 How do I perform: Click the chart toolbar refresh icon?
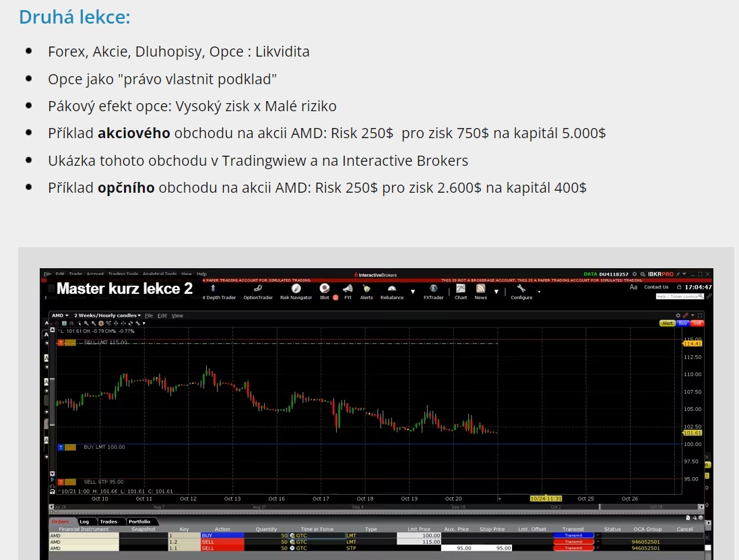pos(131,323)
